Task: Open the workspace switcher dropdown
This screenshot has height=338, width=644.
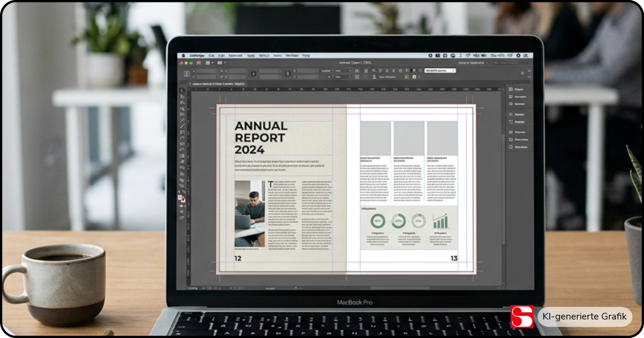Action: 473,63
